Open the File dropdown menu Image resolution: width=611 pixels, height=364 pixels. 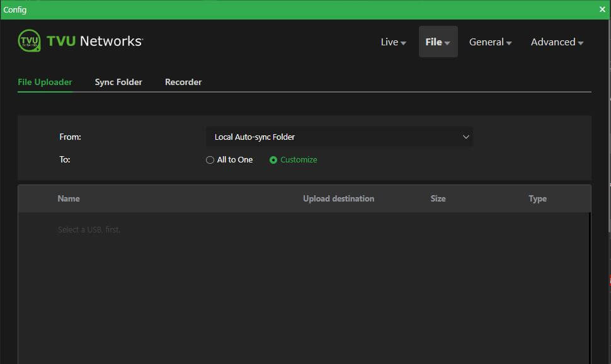(x=438, y=42)
